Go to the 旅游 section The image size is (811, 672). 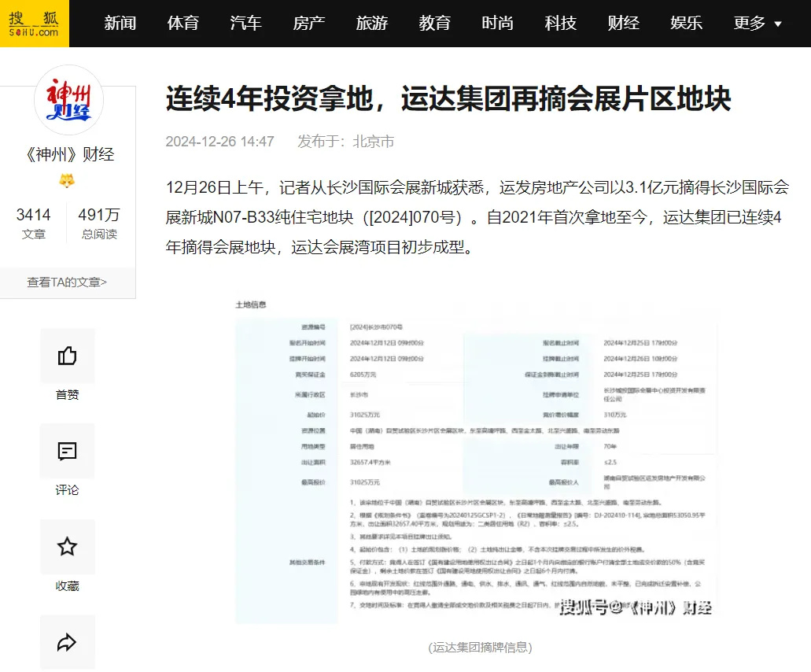[x=372, y=24]
